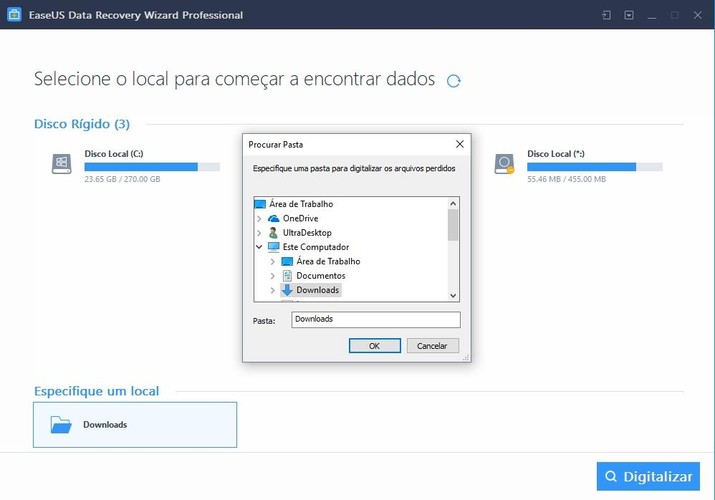The image size is (715, 500).
Task: Expand the Downloads tree node
Action: (272, 290)
